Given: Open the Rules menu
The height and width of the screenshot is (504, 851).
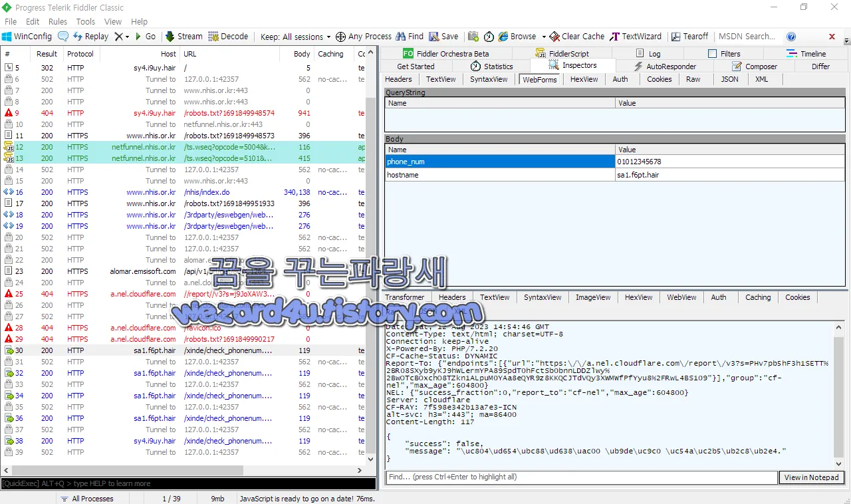Looking at the screenshot, I should coord(58,21).
